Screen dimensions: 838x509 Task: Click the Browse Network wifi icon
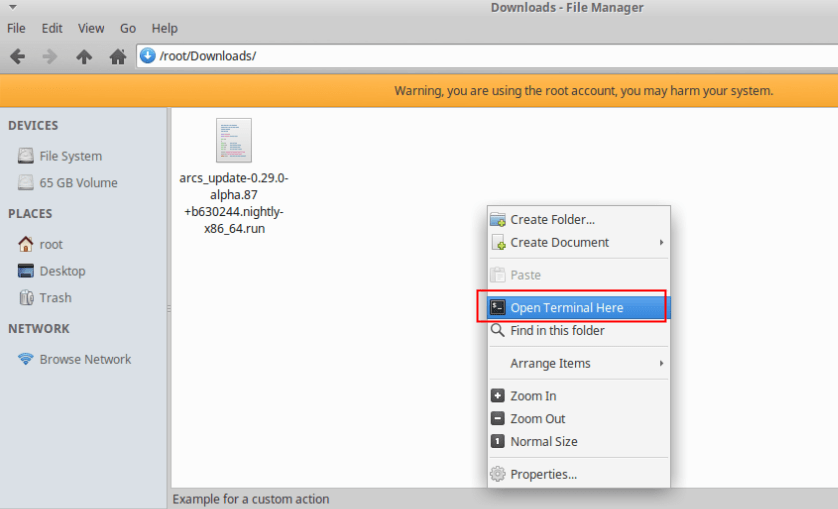[x=25, y=359]
